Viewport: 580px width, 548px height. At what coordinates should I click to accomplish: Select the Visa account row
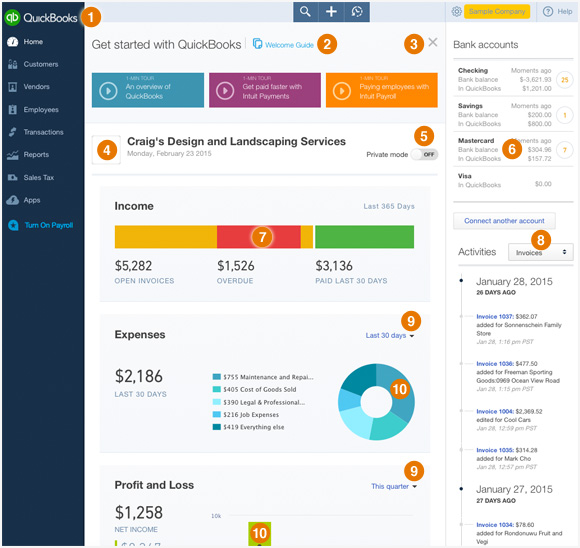click(x=513, y=180)
